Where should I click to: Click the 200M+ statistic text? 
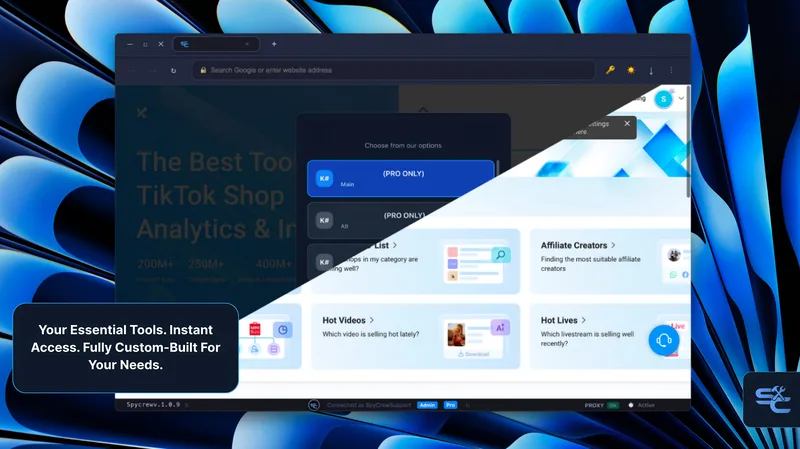click(155, 264)
